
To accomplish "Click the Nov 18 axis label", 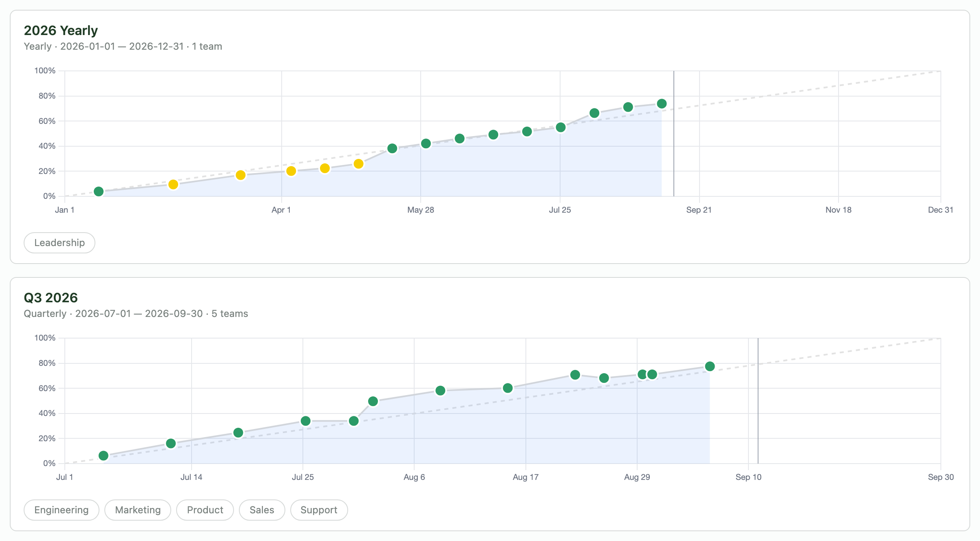I will click(839, 210).
